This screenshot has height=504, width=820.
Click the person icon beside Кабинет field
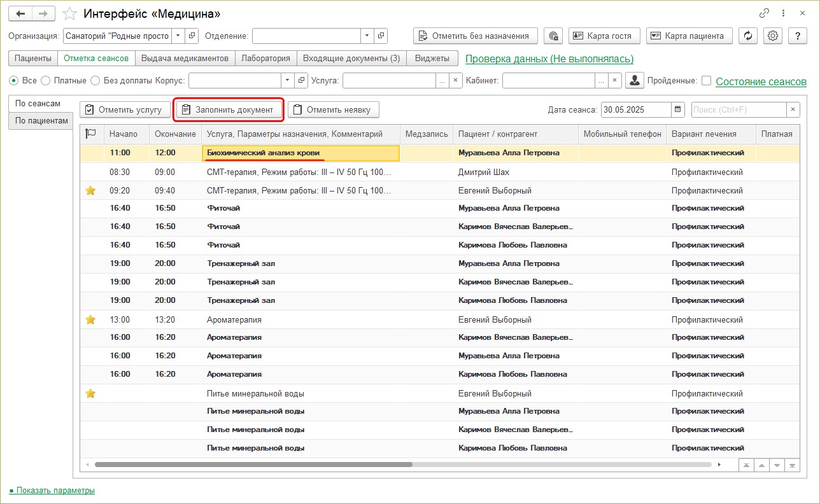click(634, 81)
